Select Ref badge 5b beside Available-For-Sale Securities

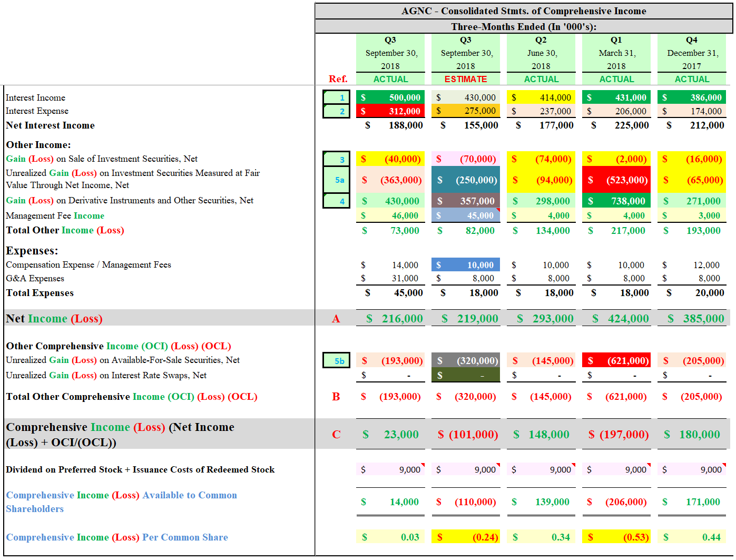[336, 360]
